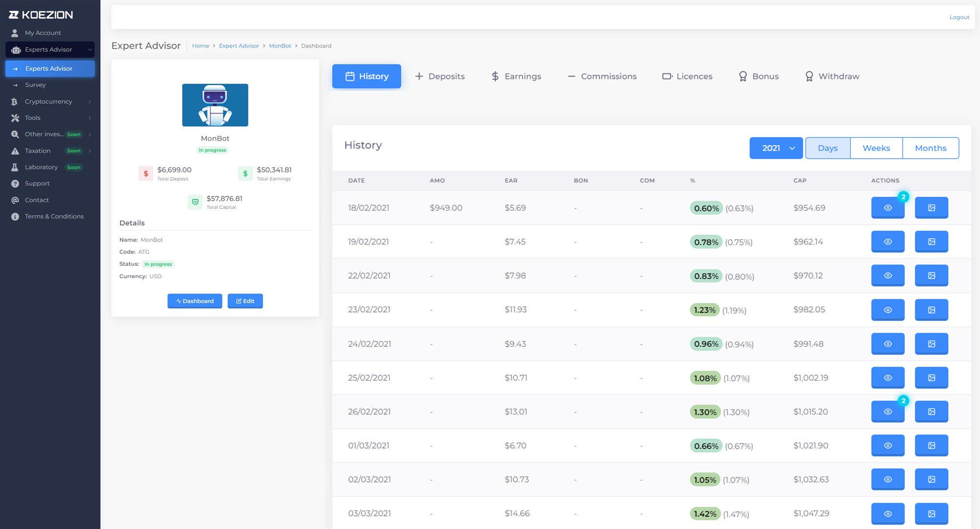Click the Edit button under MonBot details

tap(245, 301)
